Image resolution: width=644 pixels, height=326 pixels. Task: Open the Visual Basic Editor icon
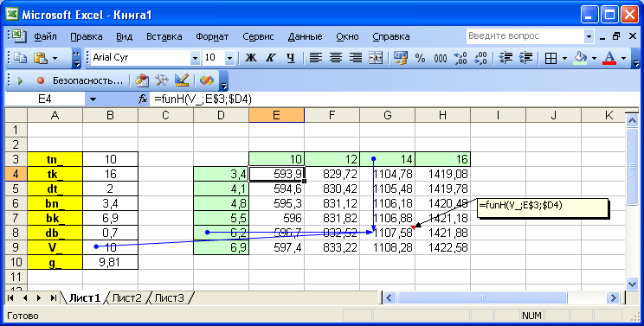tap(142, 80)
